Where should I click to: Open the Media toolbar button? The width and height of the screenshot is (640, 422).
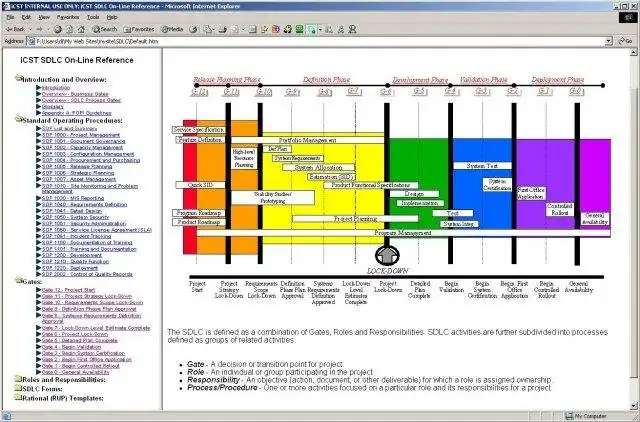point(172,29)
